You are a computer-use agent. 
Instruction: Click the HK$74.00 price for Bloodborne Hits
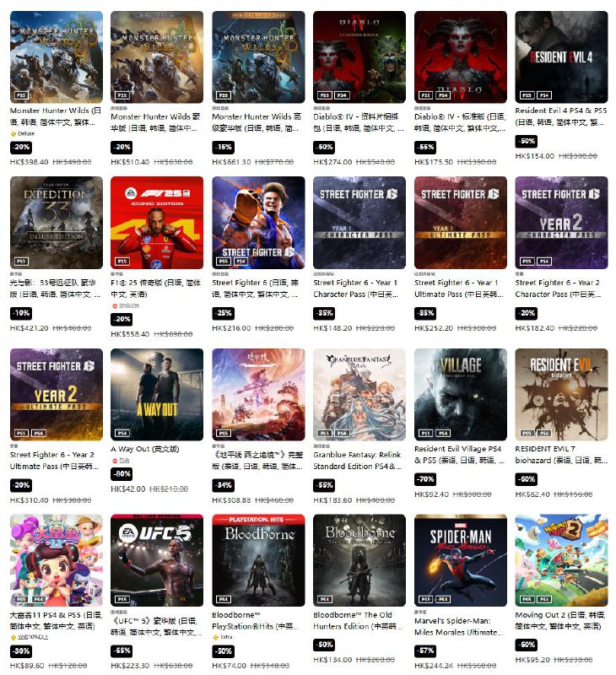[x=229, y=666]
